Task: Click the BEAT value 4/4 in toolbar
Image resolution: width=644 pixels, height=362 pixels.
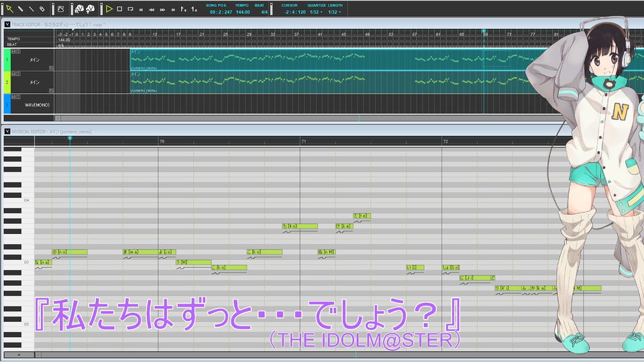Action: point(264,12)
